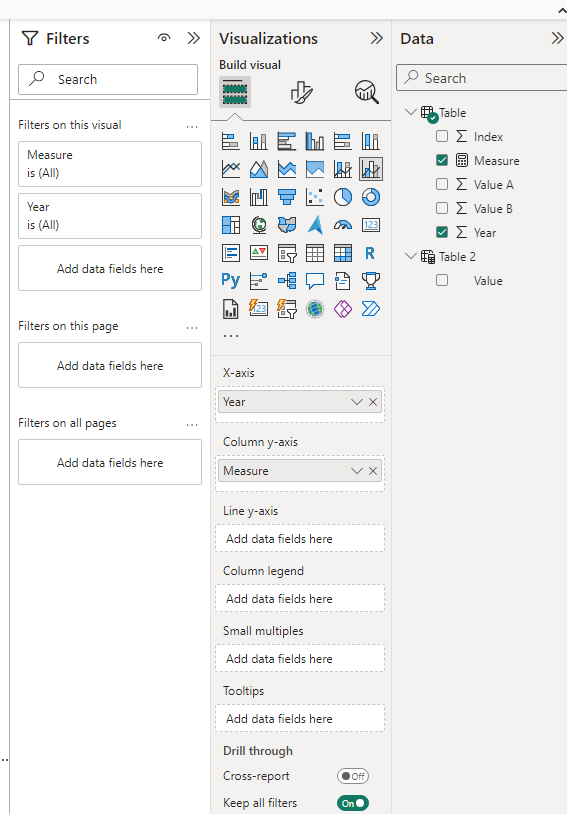Click the Small multiples field well
This screenshot has width=567, height=814.
tap(300, 659)
